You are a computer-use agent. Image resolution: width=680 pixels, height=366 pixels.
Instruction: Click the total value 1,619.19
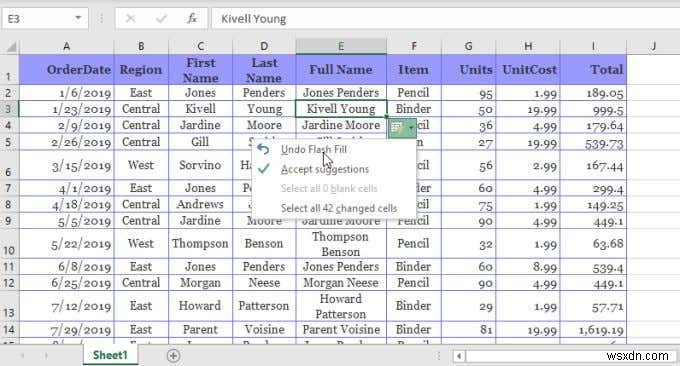(593, 330)
